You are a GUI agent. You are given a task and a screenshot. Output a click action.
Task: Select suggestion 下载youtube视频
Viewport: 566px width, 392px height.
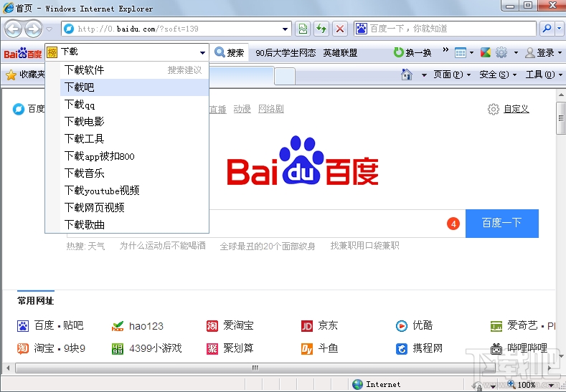(x=134, y=191)
